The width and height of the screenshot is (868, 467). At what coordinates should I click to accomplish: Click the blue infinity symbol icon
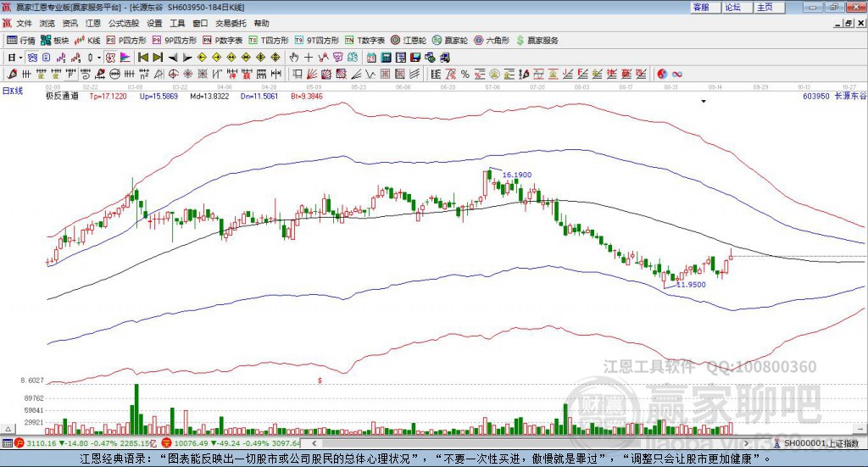coord(677,74)
